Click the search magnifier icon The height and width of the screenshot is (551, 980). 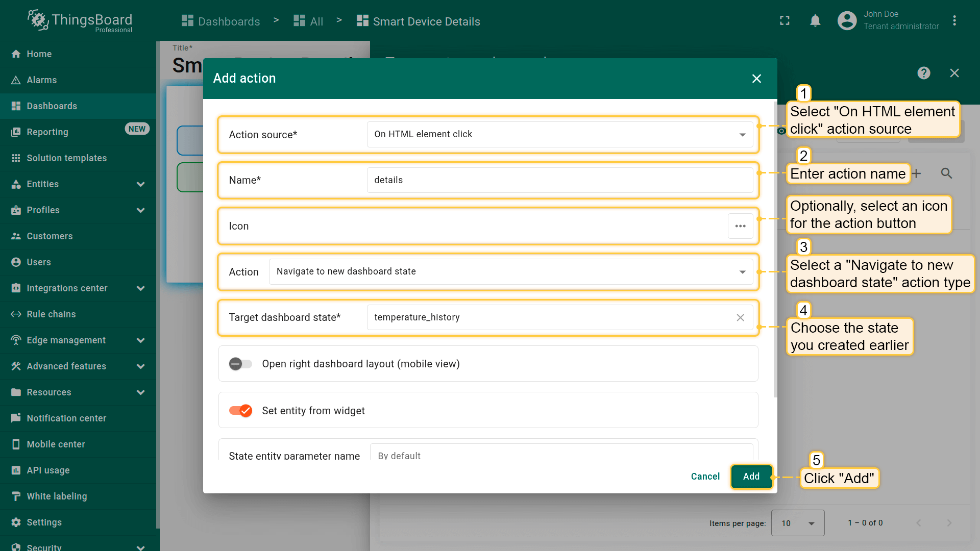pyautogui.click(x=946, y=173)
